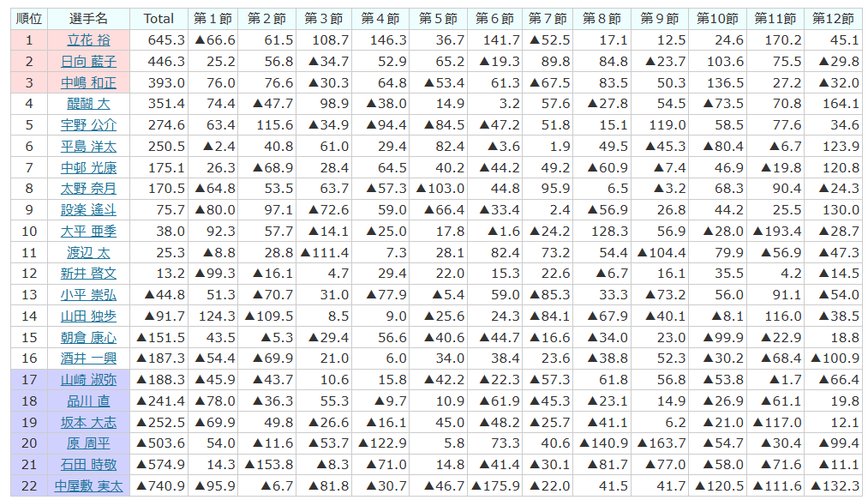
Task: Click the 第12節 column header
Action: [x=833, y=19]
